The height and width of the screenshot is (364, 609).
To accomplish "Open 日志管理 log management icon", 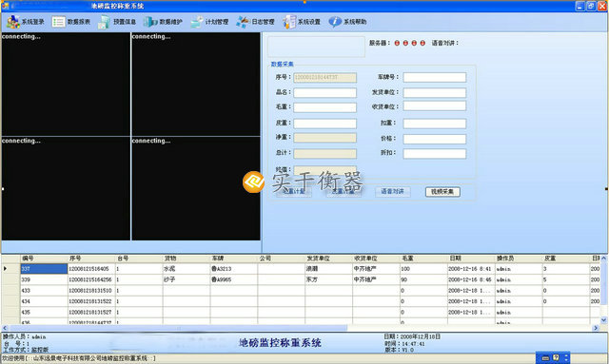I will 243,22.
